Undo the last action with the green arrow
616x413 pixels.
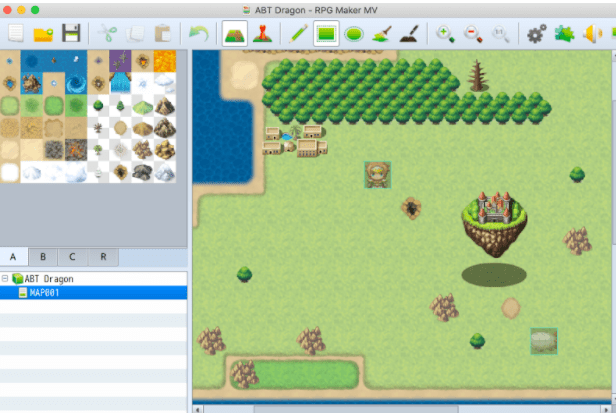point(199,34)
